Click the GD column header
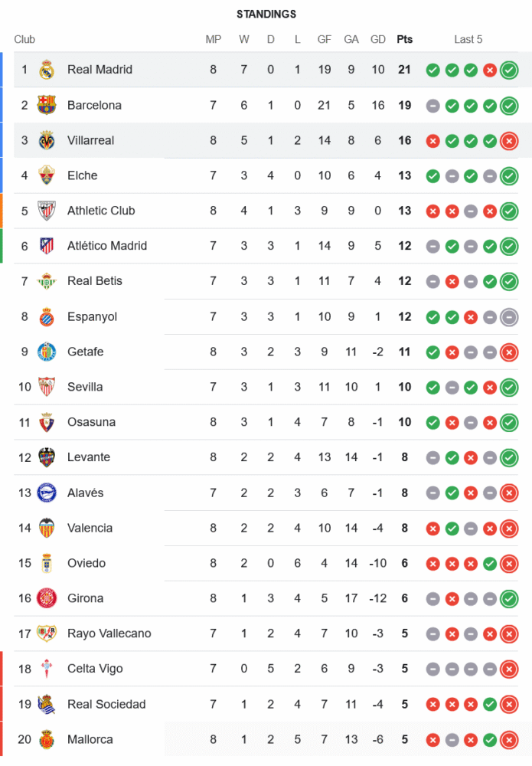 point(378,40)
